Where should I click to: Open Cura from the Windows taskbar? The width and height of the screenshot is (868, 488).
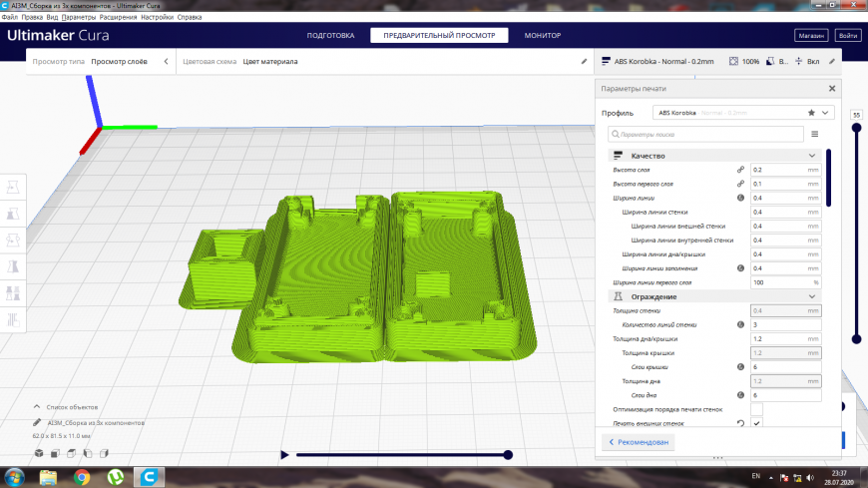point(149,477)
